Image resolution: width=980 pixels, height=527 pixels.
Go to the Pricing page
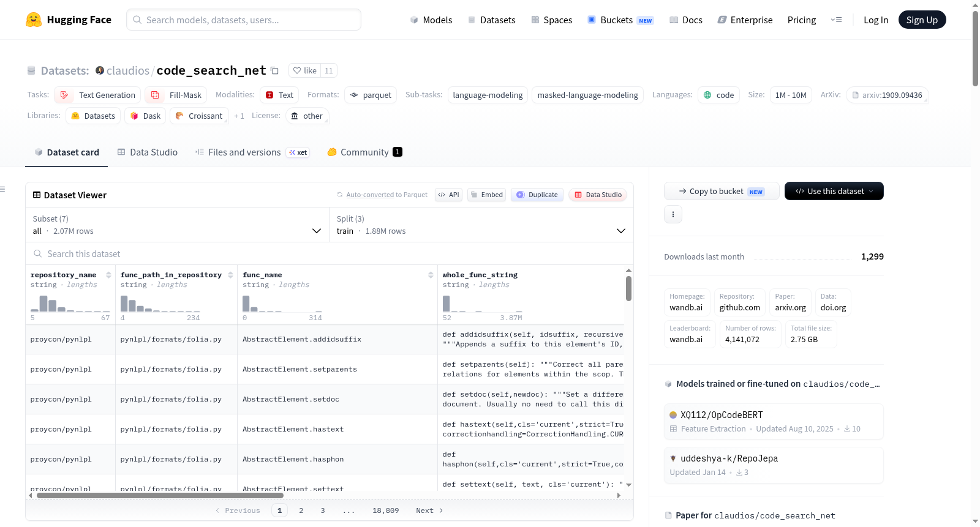(x=802, y=20)
